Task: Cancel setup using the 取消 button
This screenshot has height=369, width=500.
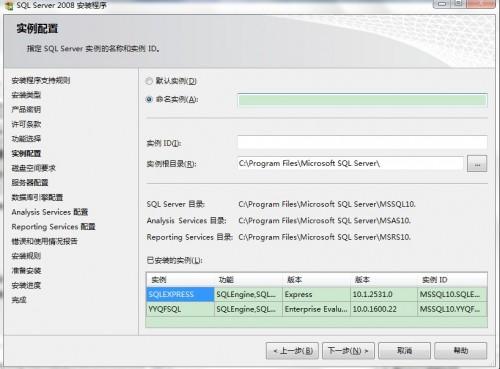Action: [404, 351]
